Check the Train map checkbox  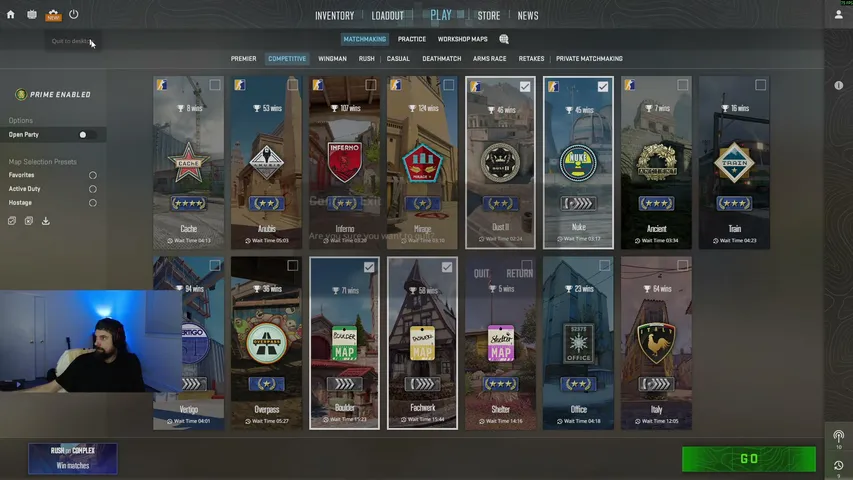(761, 85)
